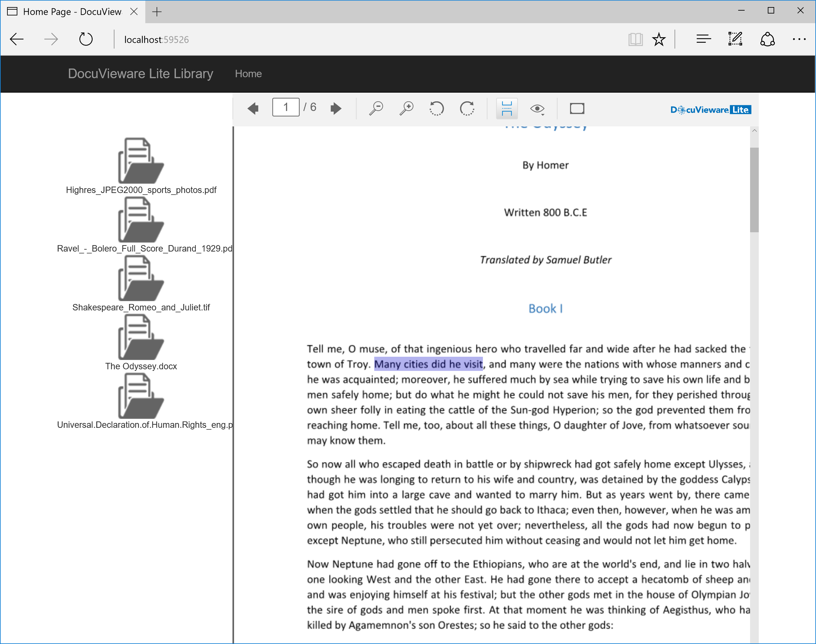Rotate document counterclockwise
The image size is (816, 644).
coord(437,109)
